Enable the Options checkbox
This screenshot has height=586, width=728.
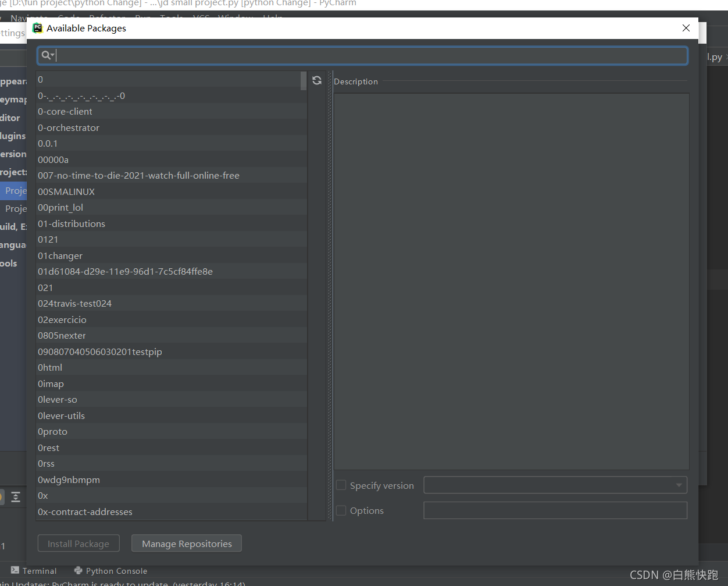(x=341, y=510)
